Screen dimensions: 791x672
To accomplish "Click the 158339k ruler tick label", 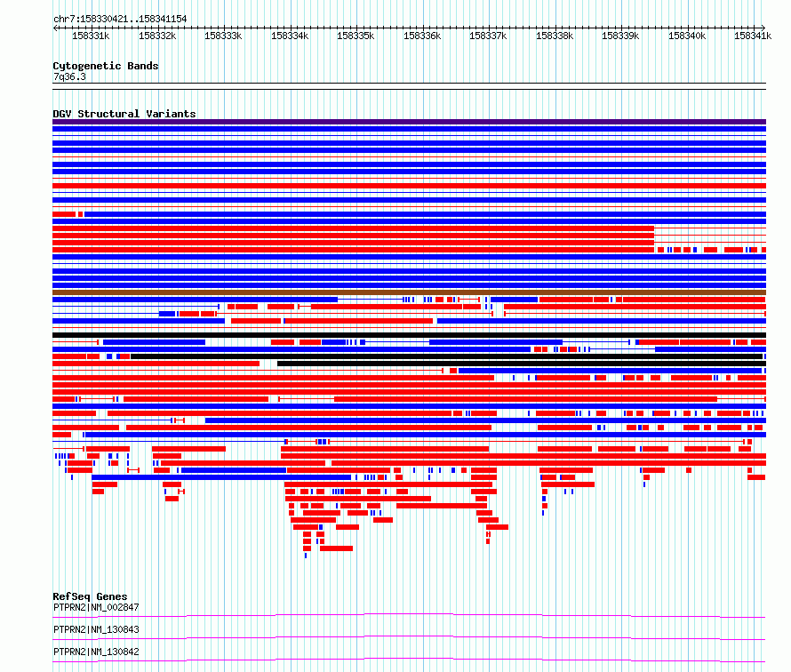I will 620,36.
